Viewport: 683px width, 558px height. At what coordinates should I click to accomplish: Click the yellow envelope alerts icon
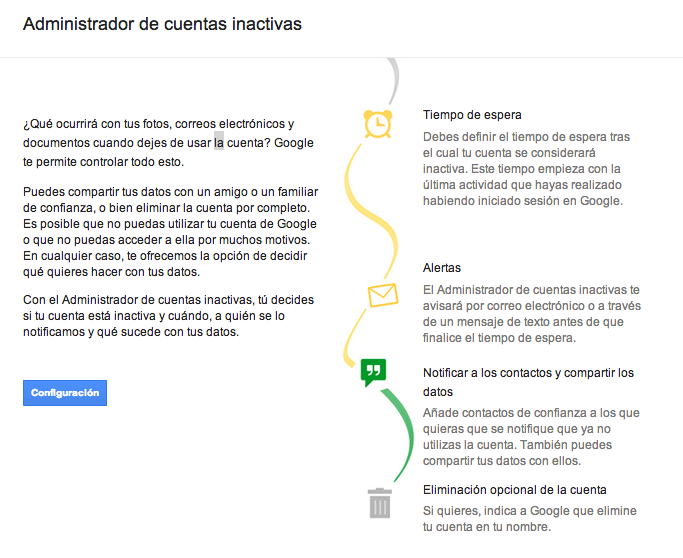tap(383, 295)
